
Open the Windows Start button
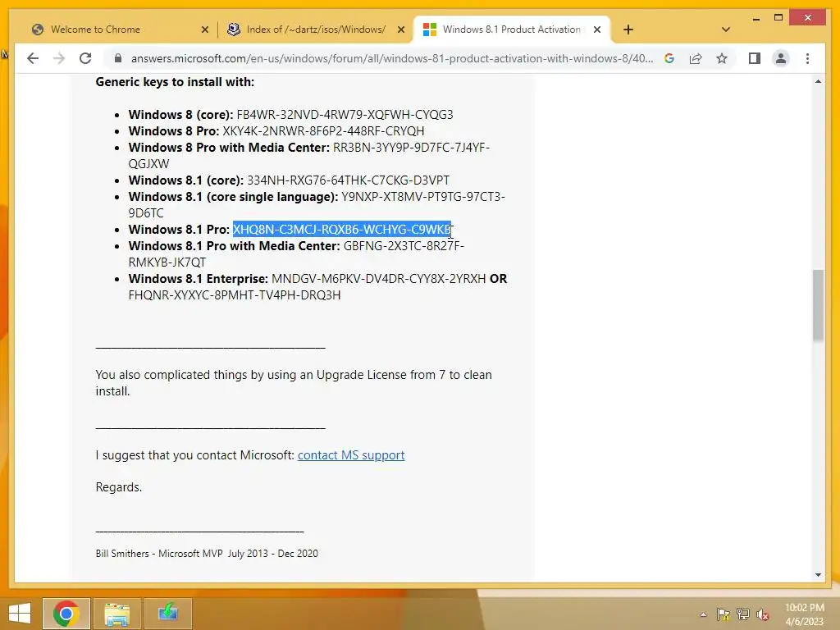[20, 613]
